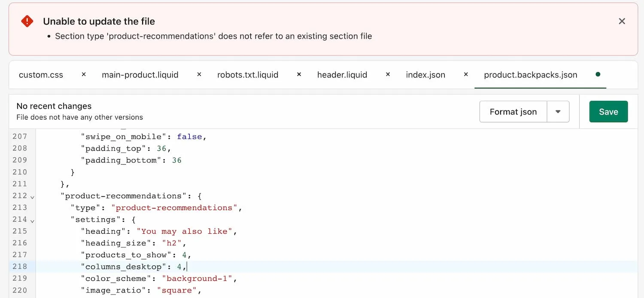
Task: Open the robots.txt.liquid tab
Action: (x=248, y=75)
